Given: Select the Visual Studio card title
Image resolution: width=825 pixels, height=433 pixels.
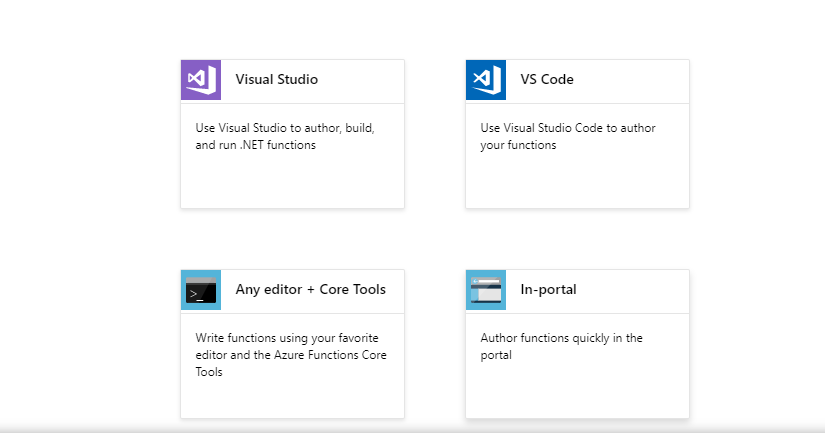Looking at the screenshot, I should click(x=277, y=79).
